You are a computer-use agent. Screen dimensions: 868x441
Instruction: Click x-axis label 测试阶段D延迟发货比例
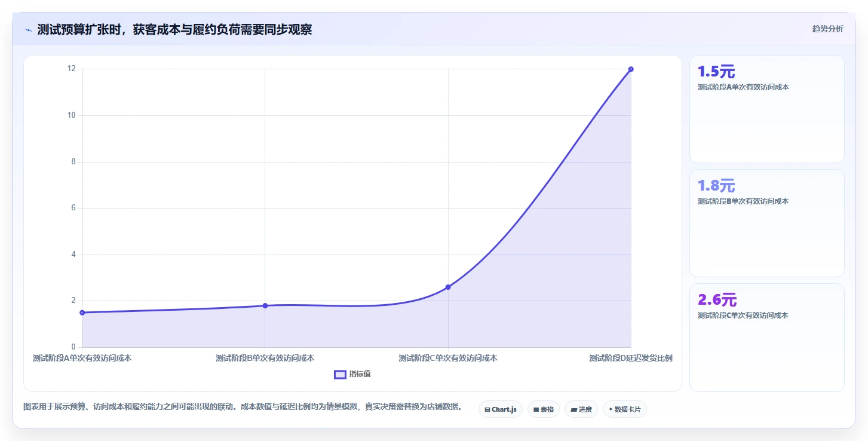point(631,359)
